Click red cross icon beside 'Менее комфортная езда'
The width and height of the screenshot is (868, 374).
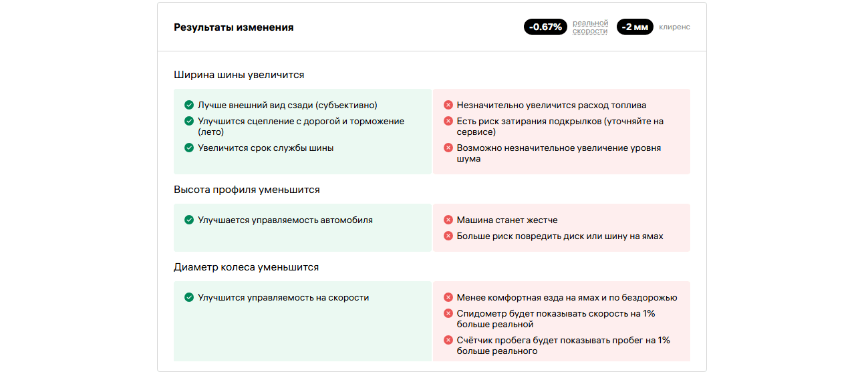(448, 297)
